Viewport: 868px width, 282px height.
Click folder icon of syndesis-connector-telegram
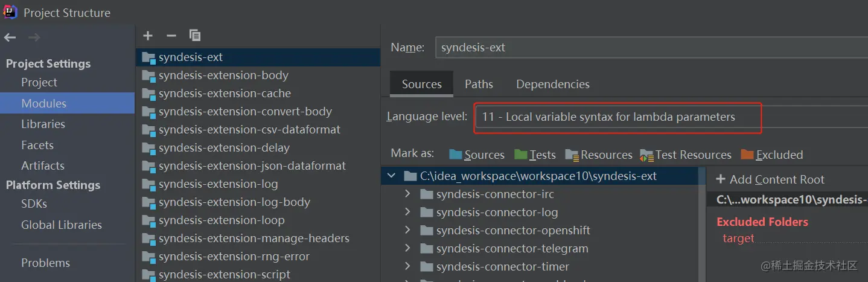[x=427, y=249]
